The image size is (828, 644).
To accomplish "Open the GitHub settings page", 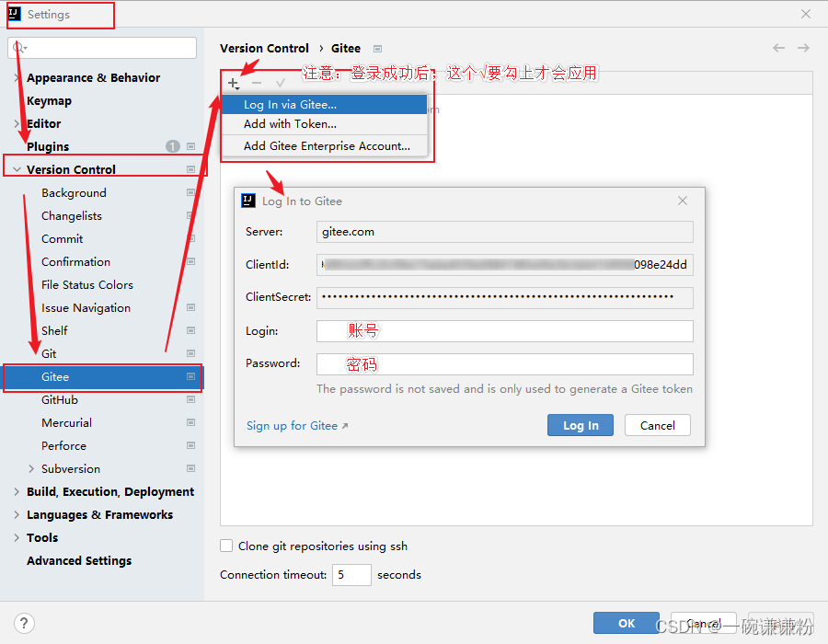I will [60, 399].
